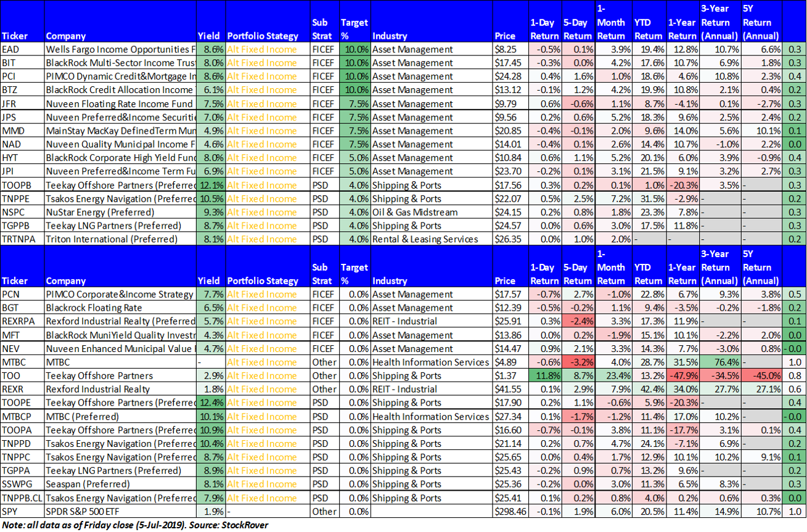The width and height of the screenshot is (807, 532).
Task: Select the JPS ticker cell
Action: point(22,117)
